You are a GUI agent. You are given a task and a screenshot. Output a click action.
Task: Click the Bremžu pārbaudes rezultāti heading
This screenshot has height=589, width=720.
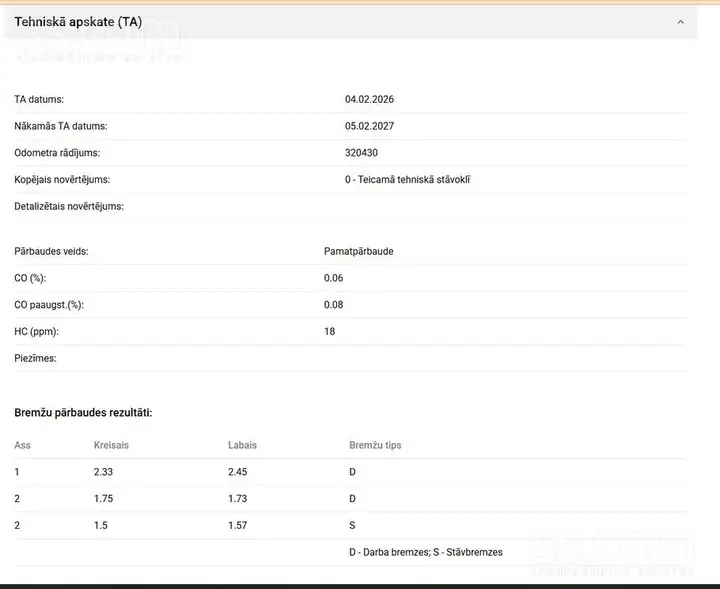pos(83,413)
